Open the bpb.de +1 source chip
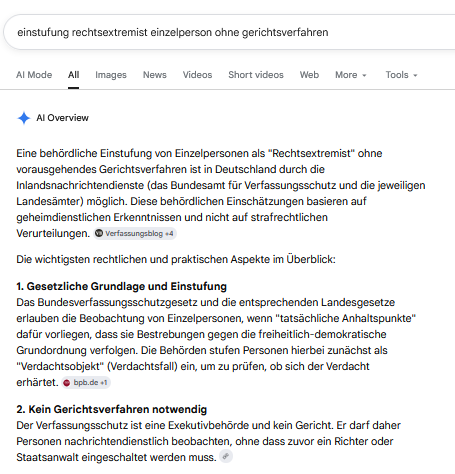The height and width of the screenshot is (474, 455). pyautogui.click(x=86, y=382)
